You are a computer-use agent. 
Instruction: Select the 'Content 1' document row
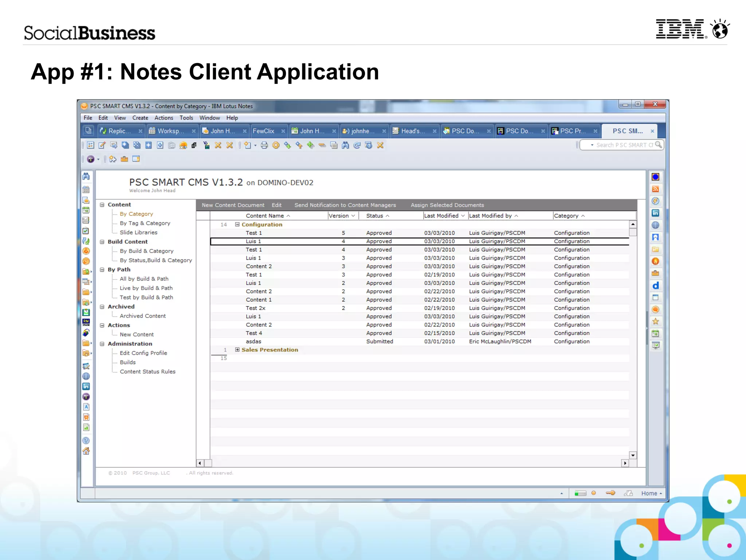[420, 299]
